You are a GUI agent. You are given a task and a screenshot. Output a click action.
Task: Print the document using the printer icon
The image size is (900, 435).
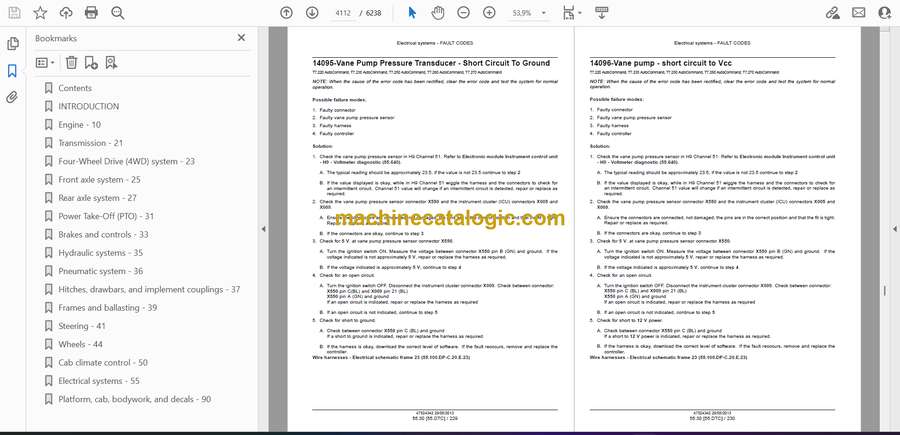pyautogui.click(x=91, y=13)
